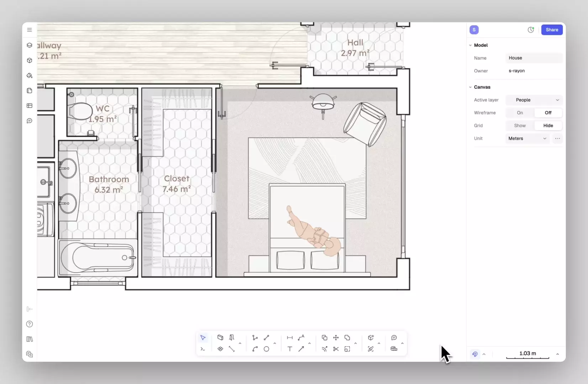Open the help question mark icon
Screen dimensions: 588x384
coord(30,324)
